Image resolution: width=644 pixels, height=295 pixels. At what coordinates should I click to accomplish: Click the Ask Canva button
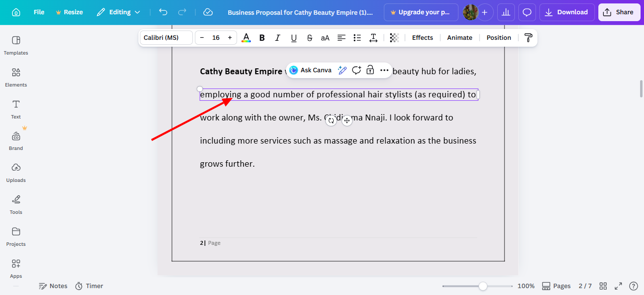(x=311, y=70)
